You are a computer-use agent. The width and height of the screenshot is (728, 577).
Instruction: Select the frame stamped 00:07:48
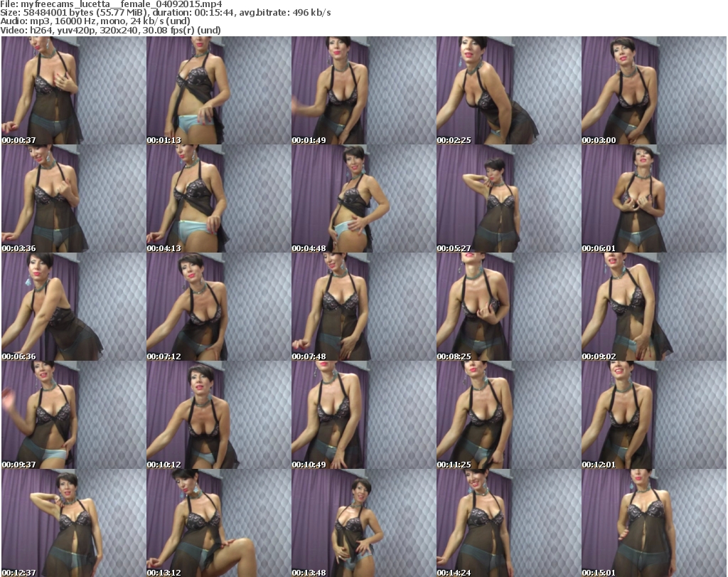click(363, 307)
